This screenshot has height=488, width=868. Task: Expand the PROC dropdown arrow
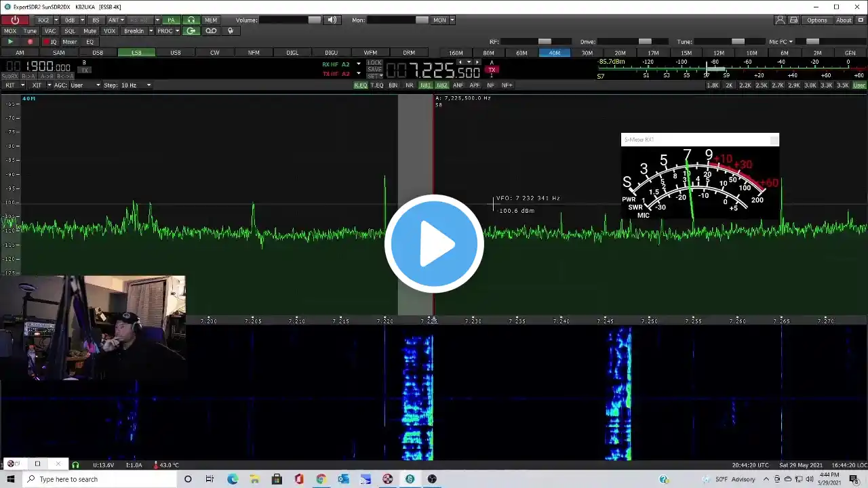(x=177, y=31)
